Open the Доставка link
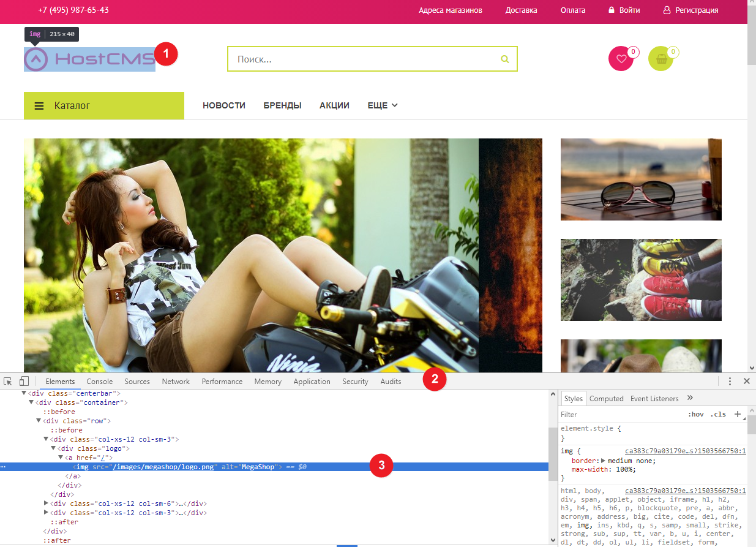The width and height of the screenshot is (756, 547). [x=521, y=10]
